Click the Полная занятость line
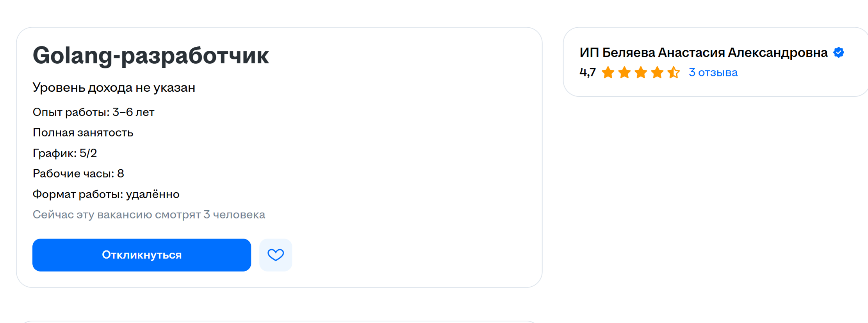Viewport: 868px width, 323px height. coord(83,133)
